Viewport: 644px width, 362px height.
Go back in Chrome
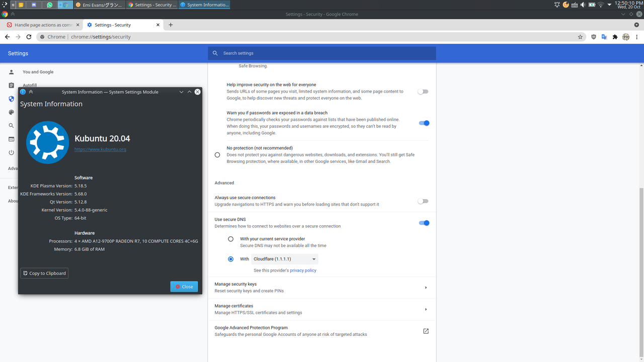coord(7,37)
